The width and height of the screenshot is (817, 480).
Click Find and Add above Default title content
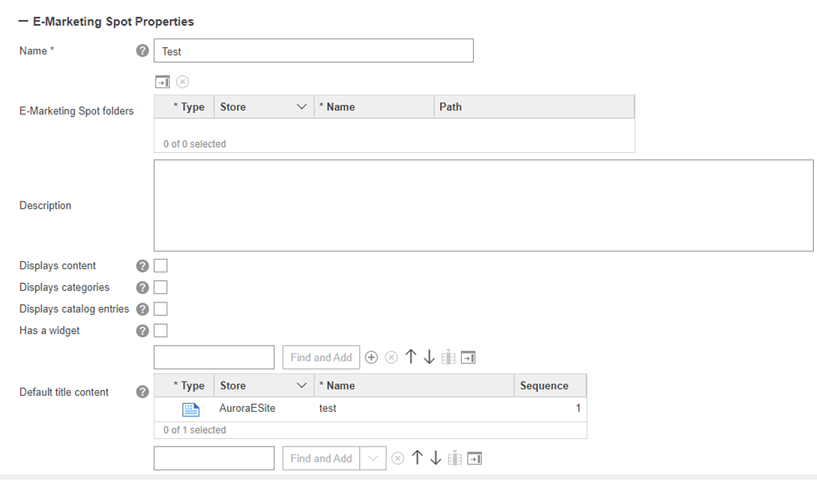321,358
